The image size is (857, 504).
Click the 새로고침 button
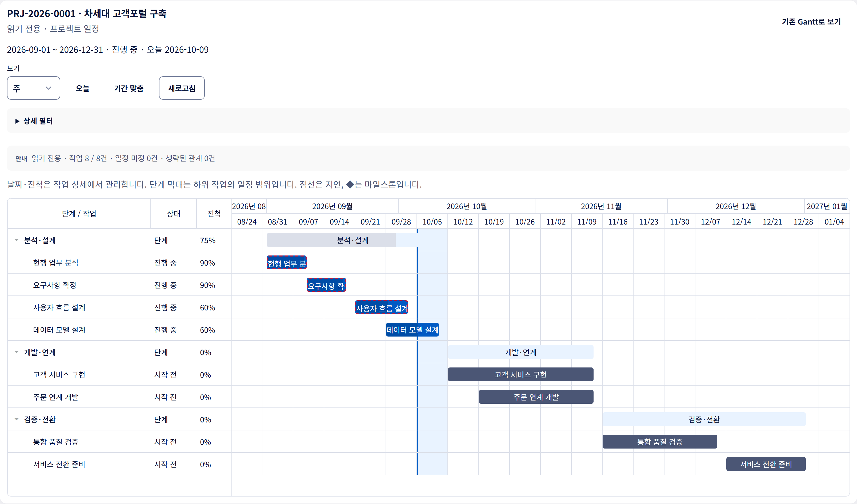click(x=182, y=88)
